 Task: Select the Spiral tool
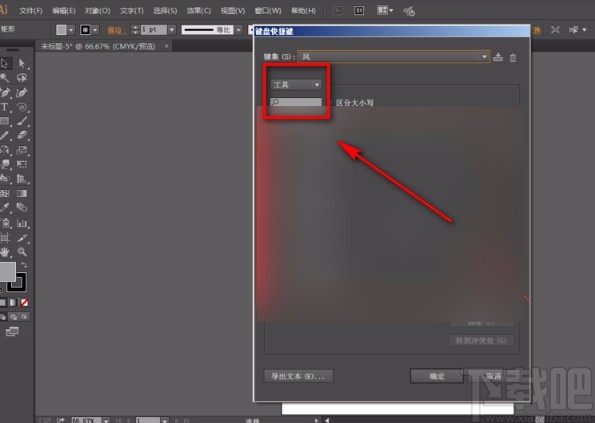tap(22, 107)
